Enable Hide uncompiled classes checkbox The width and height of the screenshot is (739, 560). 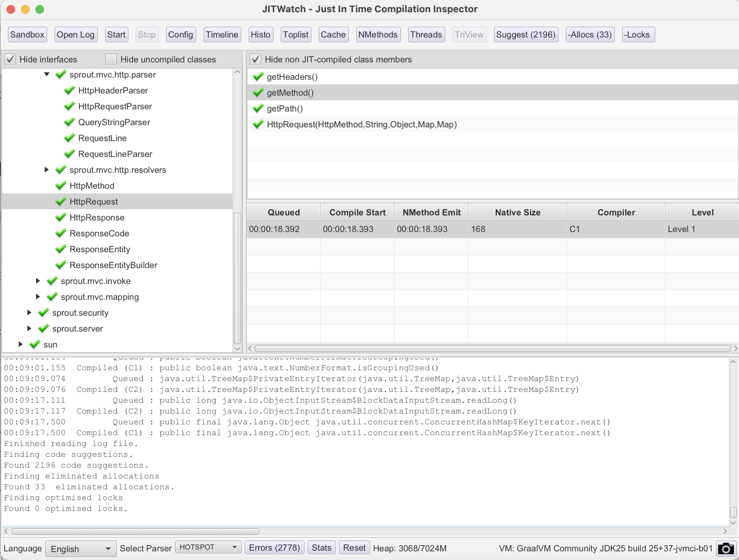click(x=111, y=59)
